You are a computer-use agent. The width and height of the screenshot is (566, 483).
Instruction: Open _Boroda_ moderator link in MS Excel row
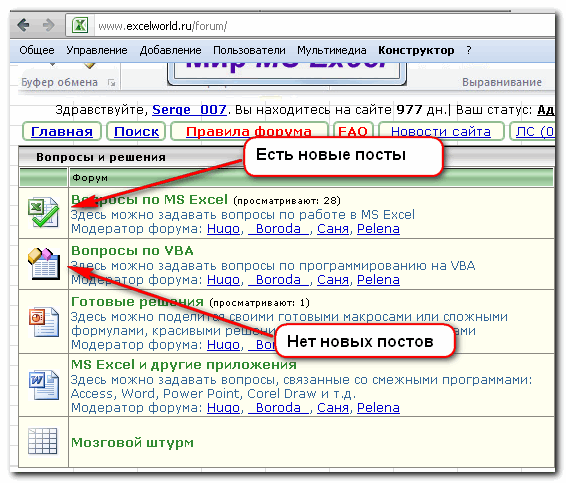(x=279, y=229)
